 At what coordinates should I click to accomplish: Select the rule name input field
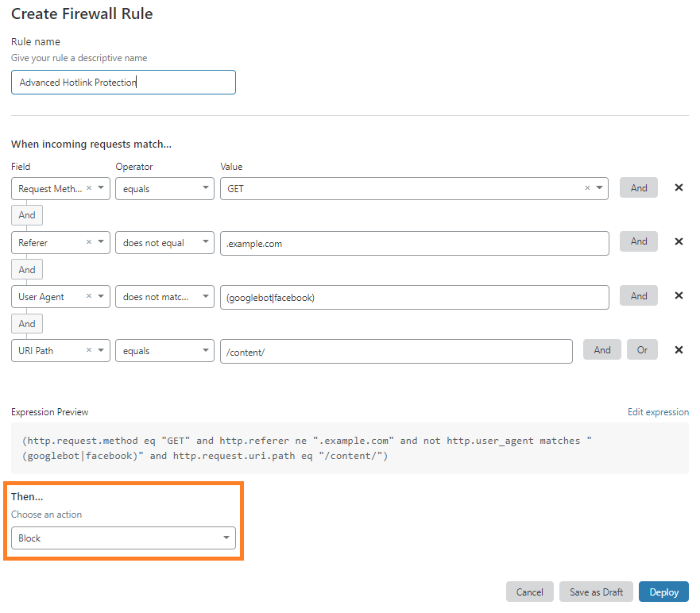123,82
